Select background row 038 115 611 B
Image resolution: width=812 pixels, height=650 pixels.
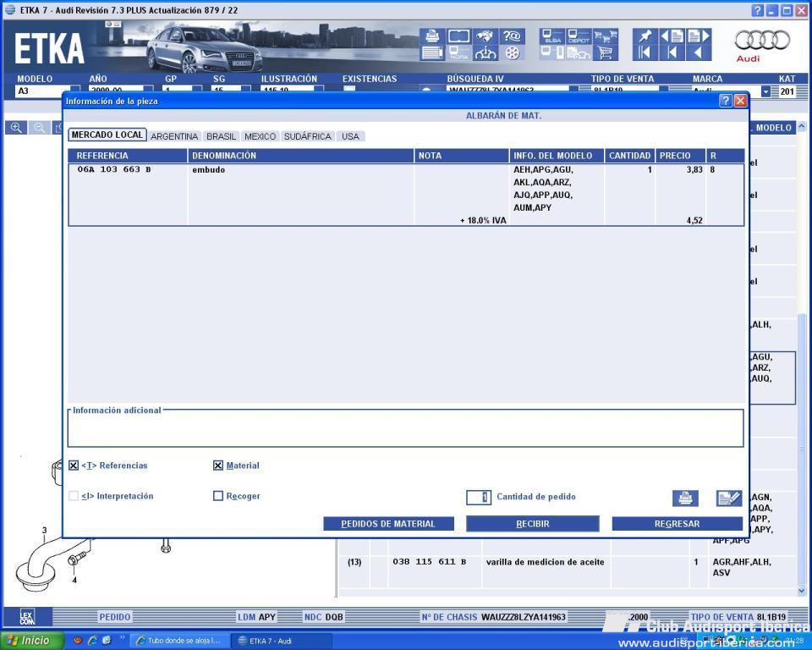coord(430,562)
